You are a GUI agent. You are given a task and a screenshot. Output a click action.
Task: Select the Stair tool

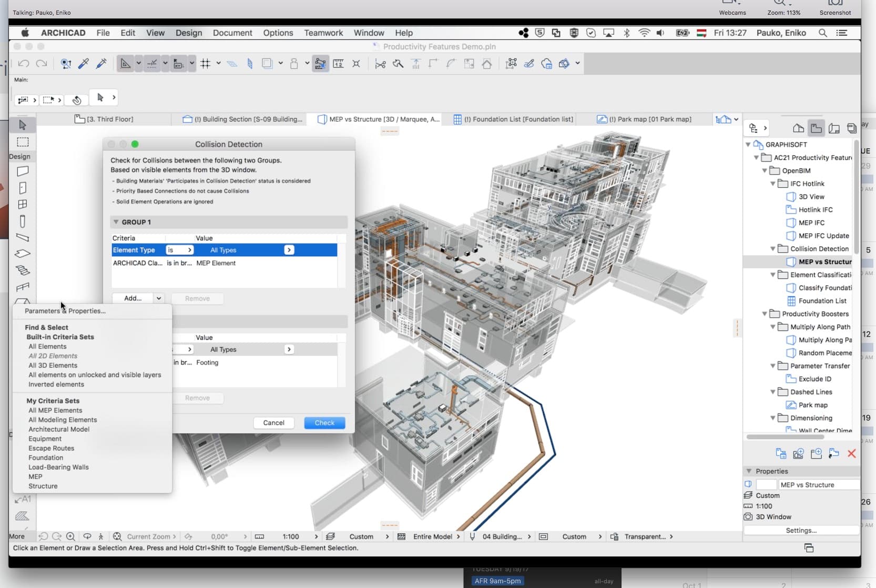coord(23,270)
